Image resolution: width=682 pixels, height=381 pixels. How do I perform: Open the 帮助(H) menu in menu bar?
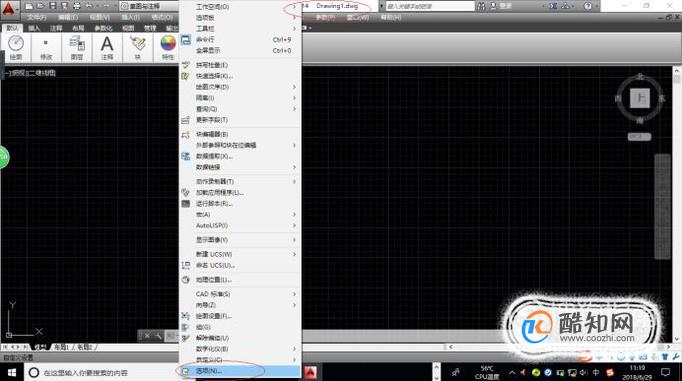point(391,17)
